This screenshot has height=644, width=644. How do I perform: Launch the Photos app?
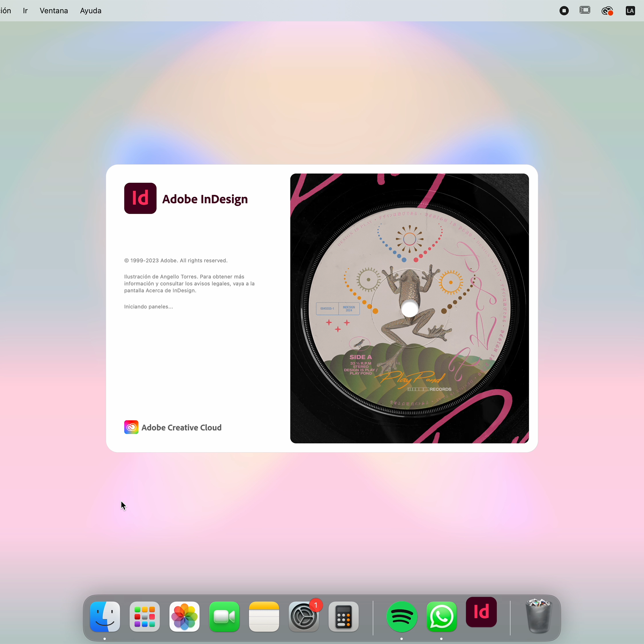[x=184, y=617]
